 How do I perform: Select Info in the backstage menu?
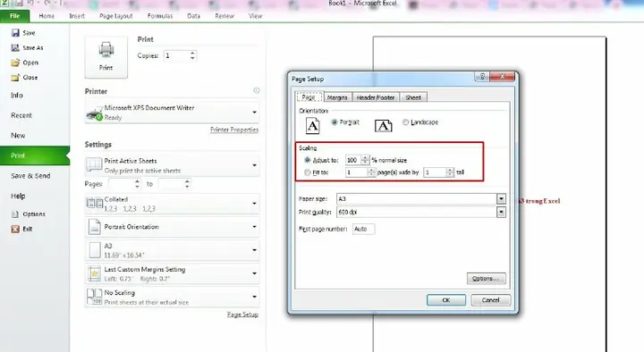pos(17,96)
